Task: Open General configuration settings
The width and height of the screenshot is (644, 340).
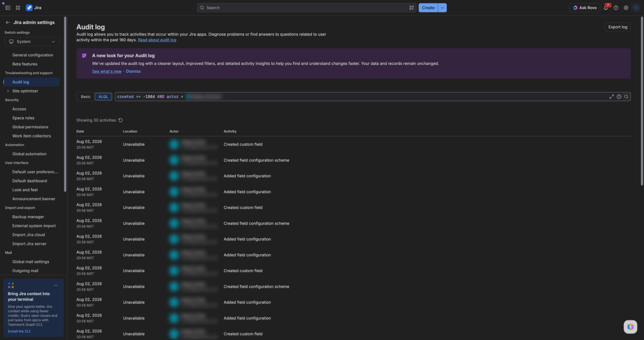Action: pyautogui.click(x=32, y=55)
